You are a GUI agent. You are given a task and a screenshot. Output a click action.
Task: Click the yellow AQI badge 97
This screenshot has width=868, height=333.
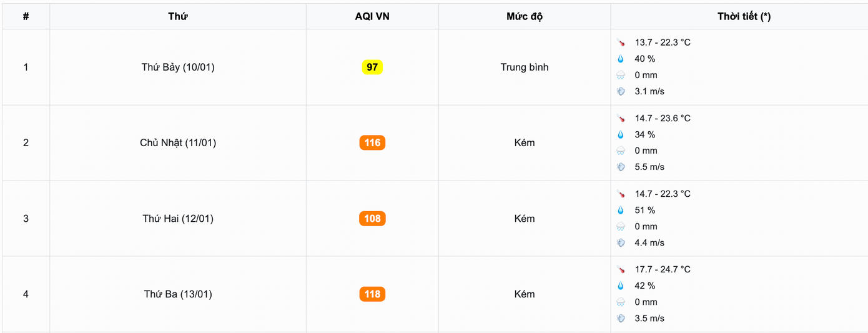point(372,67)
